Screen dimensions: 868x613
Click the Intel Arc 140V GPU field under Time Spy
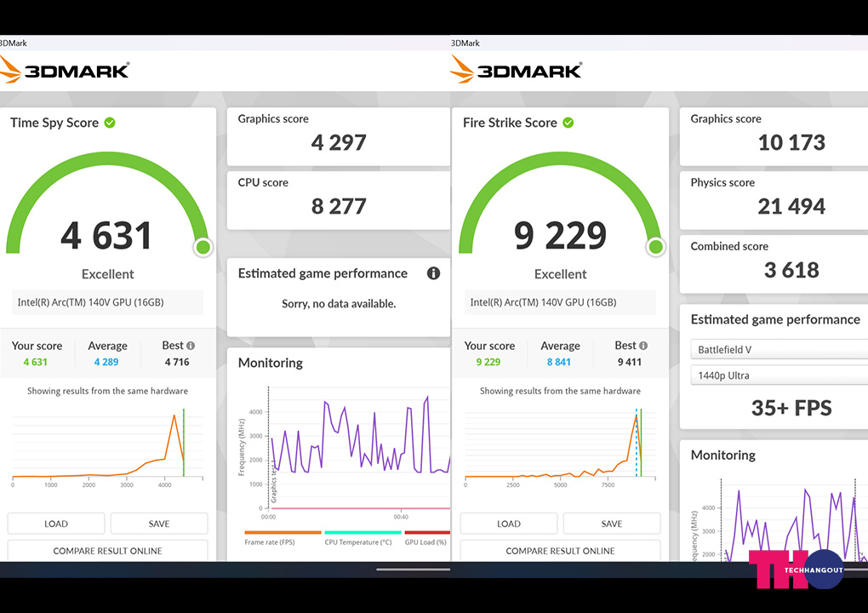tap(107, 302)
